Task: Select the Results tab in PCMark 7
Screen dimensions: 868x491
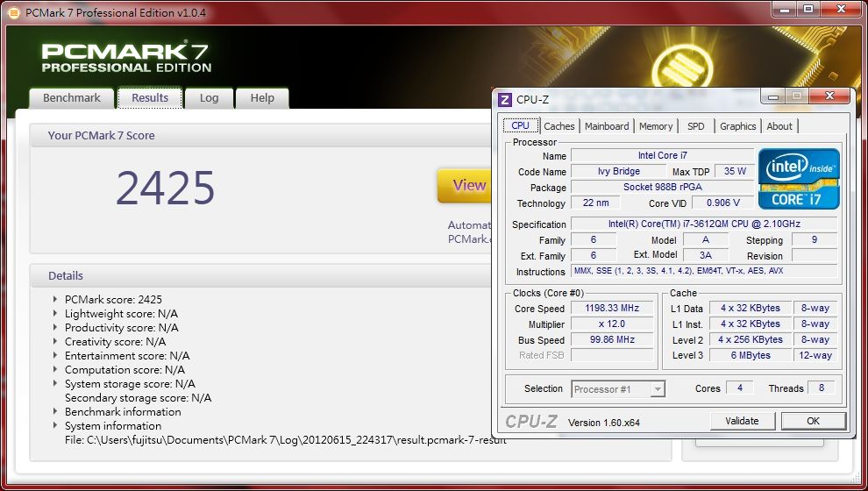Action: 150,98
